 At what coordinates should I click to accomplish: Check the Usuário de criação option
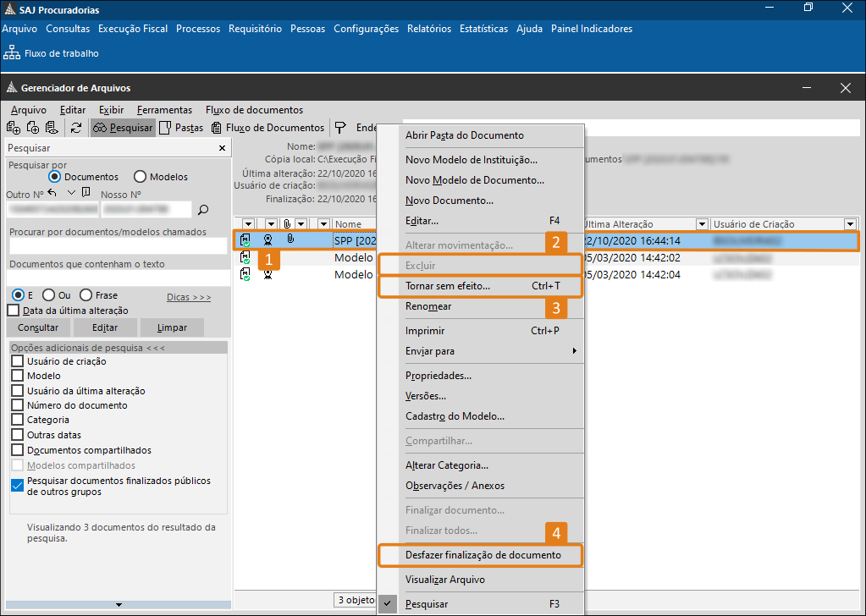point(18,361)
